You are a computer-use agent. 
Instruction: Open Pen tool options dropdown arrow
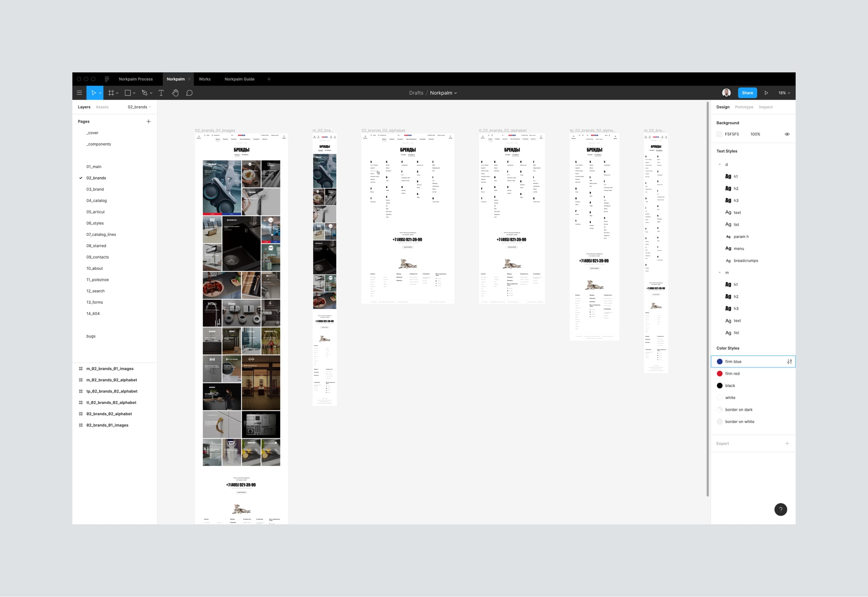point(151,93)
